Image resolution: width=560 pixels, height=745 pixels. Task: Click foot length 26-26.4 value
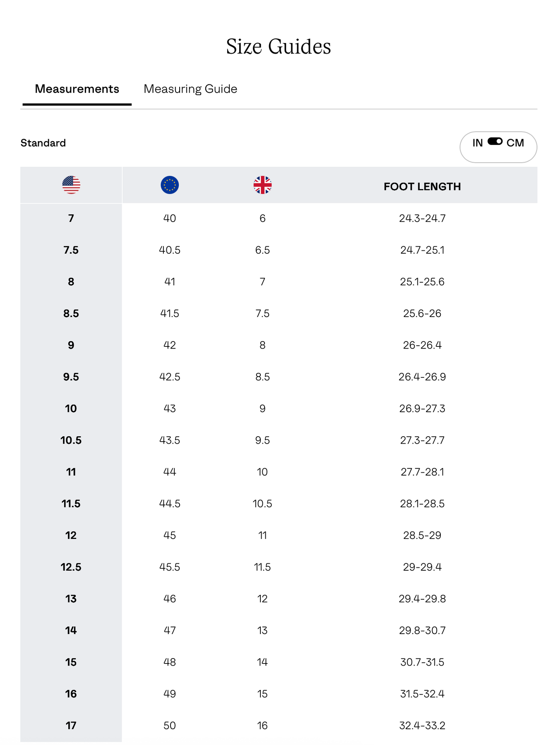(x=422, y=345)
